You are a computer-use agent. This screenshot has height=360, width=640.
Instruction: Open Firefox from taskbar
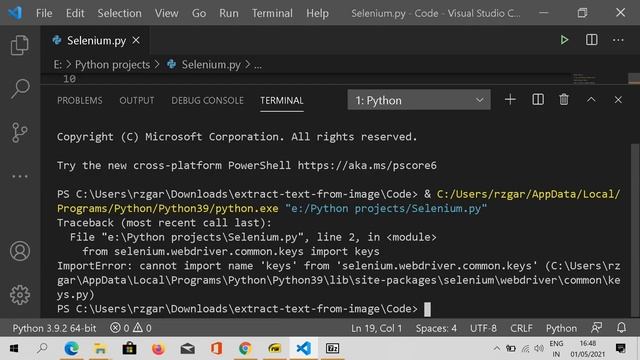[158, 348]
